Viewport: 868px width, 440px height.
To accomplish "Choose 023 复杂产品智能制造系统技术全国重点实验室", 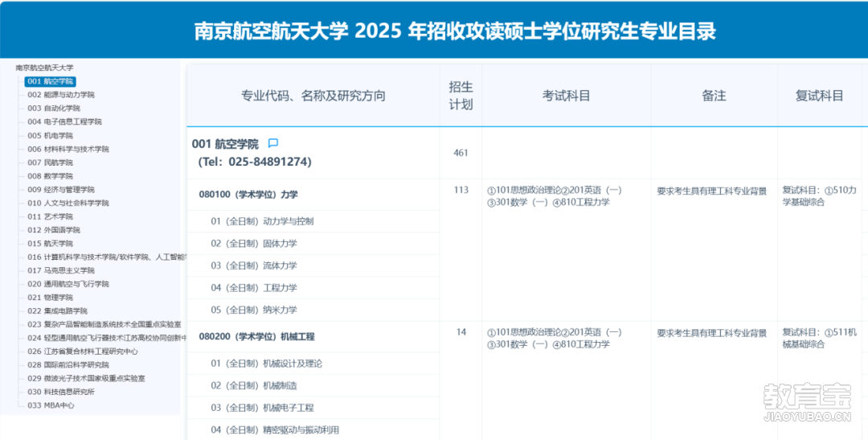I will 104,325.
